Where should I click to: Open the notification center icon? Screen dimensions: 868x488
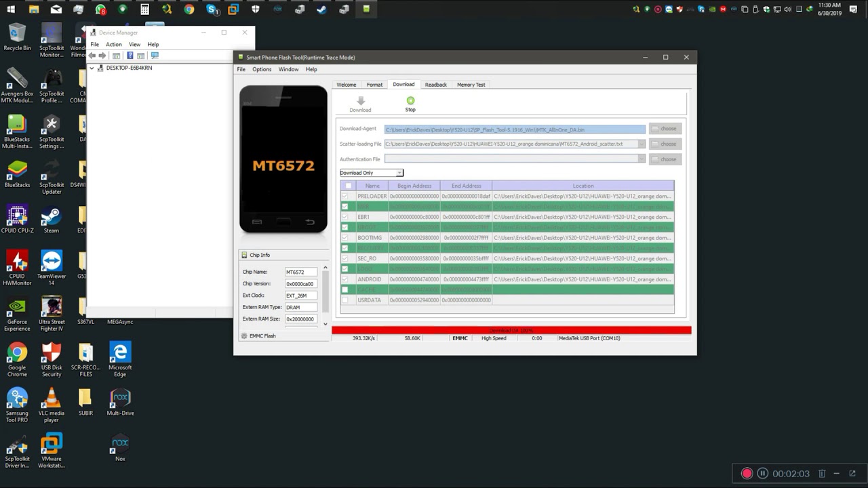coord(853,9)
